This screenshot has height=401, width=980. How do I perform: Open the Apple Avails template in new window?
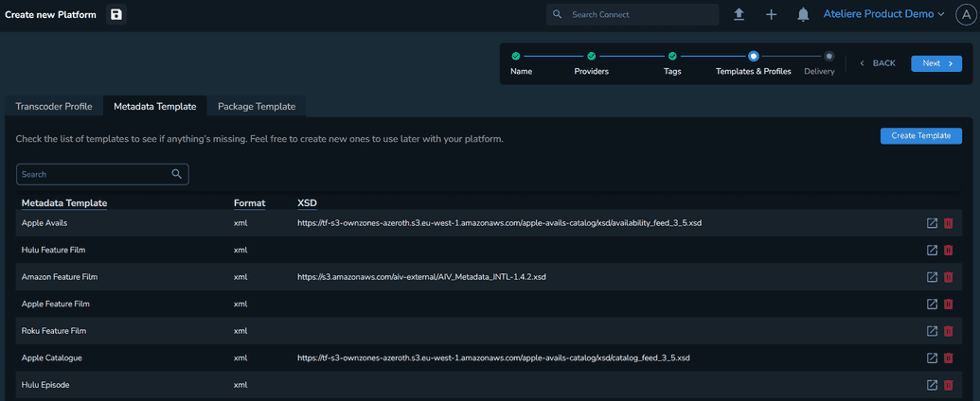coord(932,223)
